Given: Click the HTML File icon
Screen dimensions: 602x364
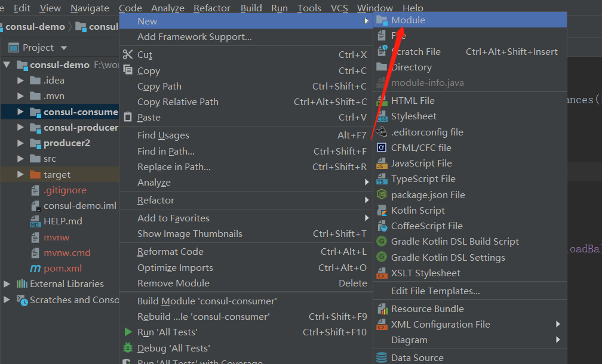Looking at the screenshot, I should coord(382,101).
